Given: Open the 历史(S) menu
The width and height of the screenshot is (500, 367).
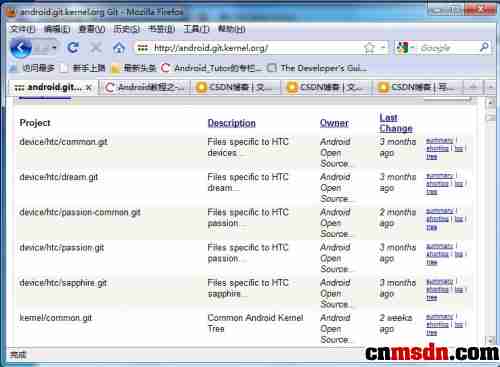Looking at the screenshot, I should click(x=127, y=29).
